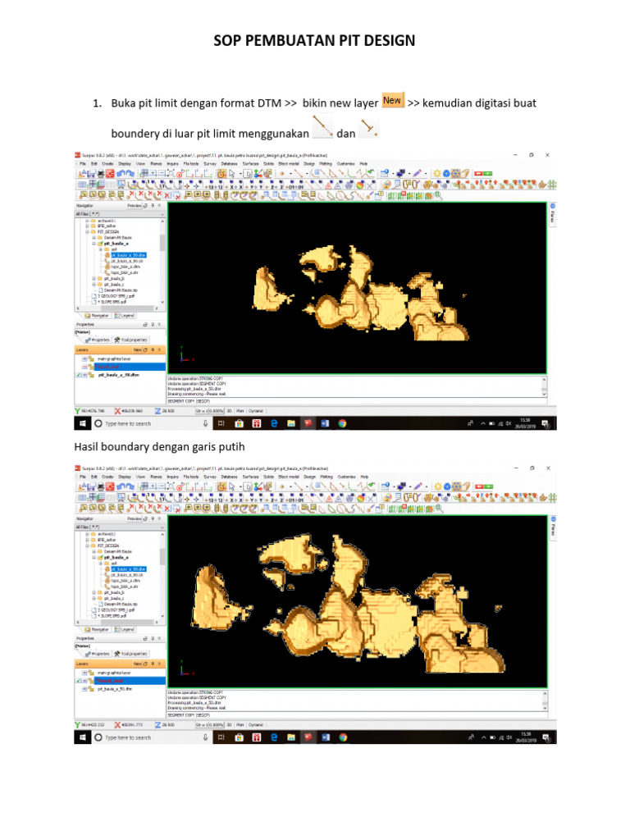Image resolution: width=630 pixels, height=840 pixels.
Task: Select topo_blok_a.dtm in first screenshot tree
Action: click(x=125, y=267)
